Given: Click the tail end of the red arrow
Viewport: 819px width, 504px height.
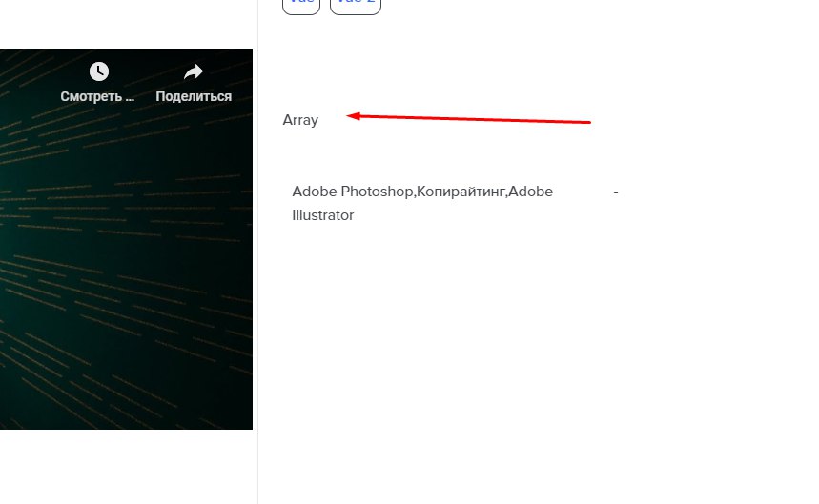Looking at the screenshot, I should [x=587, y=122].
